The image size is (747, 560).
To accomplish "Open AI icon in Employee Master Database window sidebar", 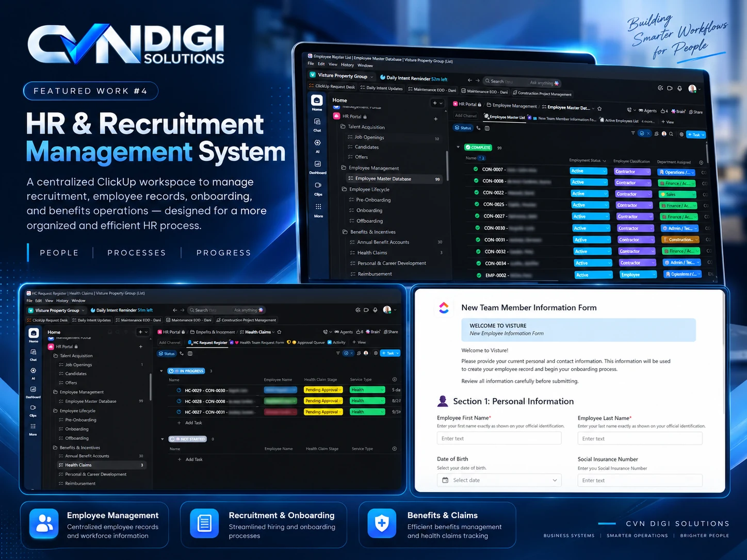I will pyautogui.click(x=317, y=143).
